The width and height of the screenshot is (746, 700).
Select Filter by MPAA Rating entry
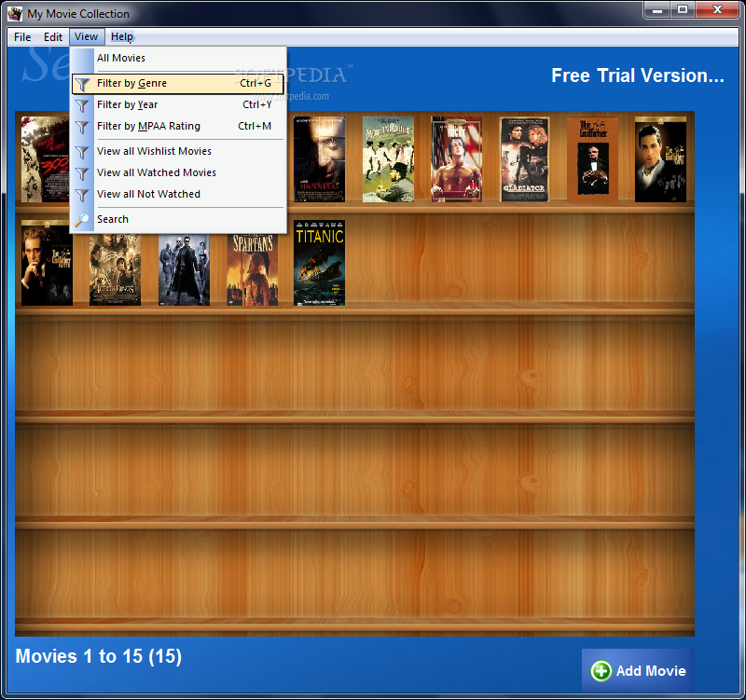pos(178,126)
